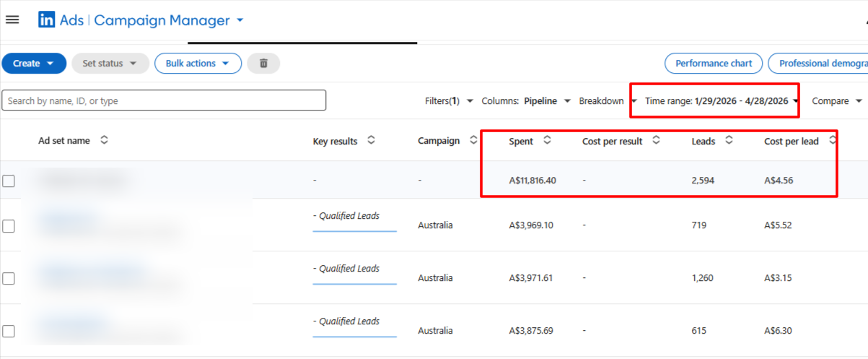Screen dimensions: 868x359
Task: Tick the checkbox for the A$3,875.69 row
Action: pos(9,331)
